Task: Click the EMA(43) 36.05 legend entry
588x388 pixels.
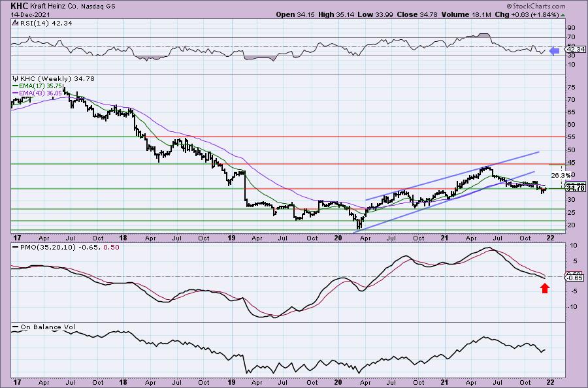Action: coord(37,93)
